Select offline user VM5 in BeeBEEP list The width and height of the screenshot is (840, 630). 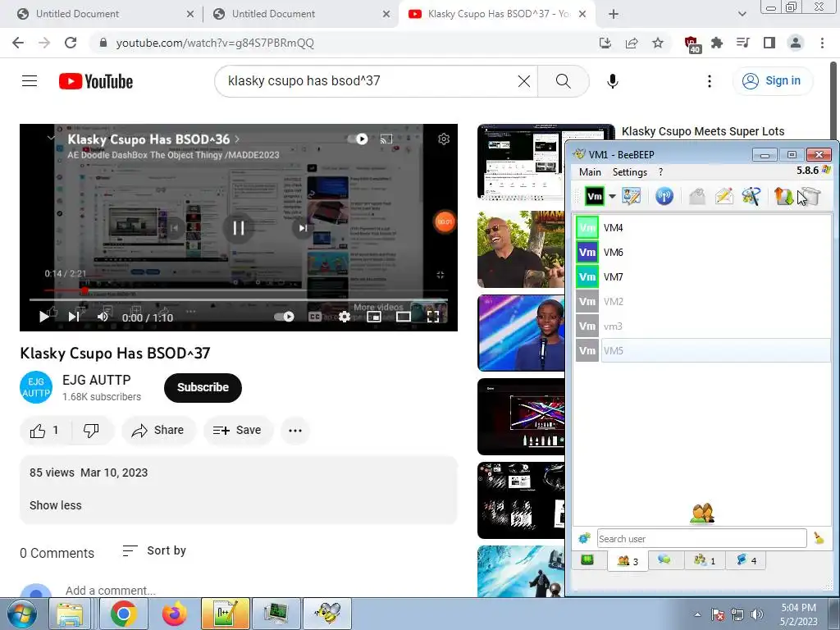click(x=703, y=351)
